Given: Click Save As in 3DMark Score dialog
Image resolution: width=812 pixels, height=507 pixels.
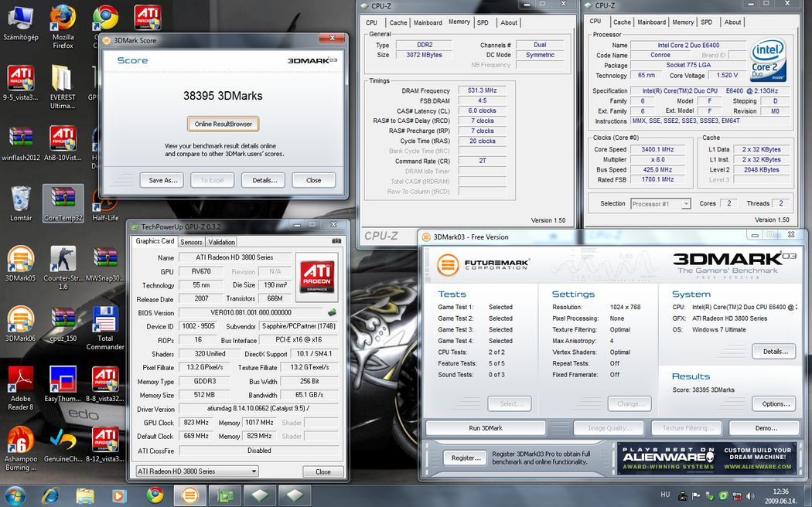Looking at the screenshot, I should (162, 180).
